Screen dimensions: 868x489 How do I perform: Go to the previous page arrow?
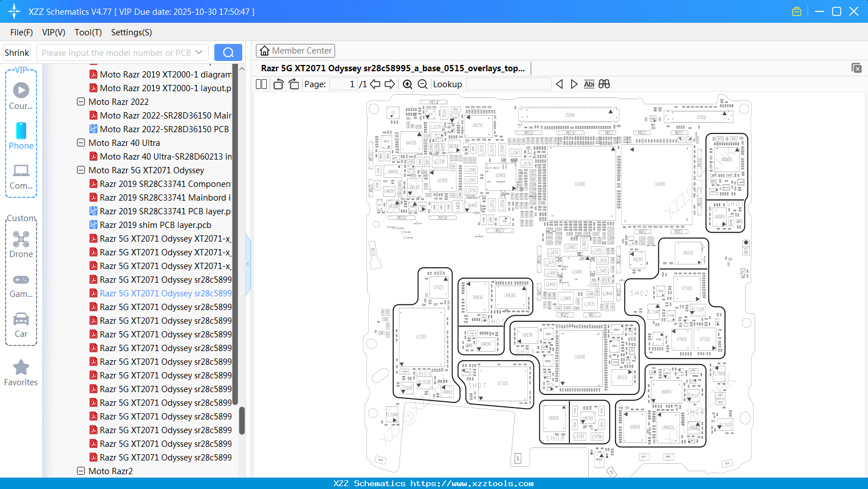375,84
